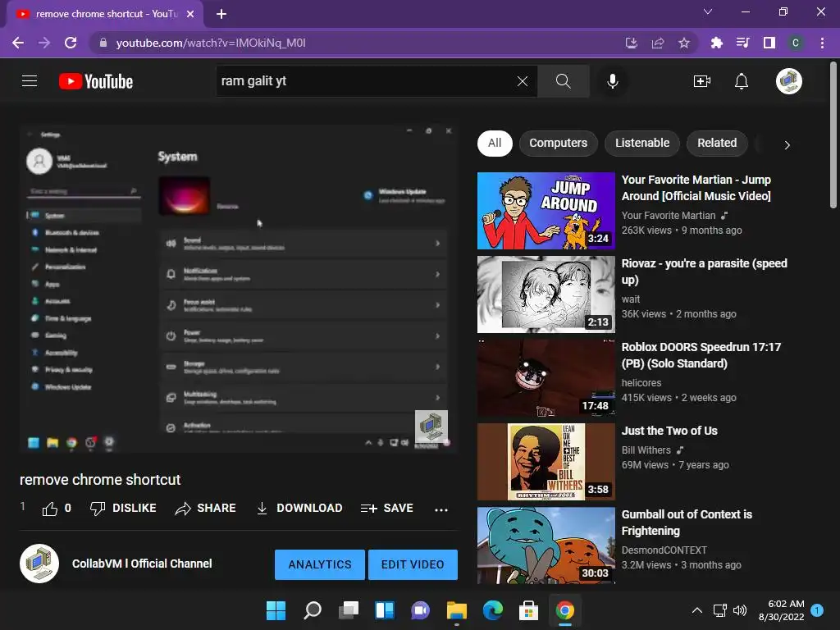Image resolution: width=840 pixels, height=630 pixels.
Task: Go back in the browser
Action: pos(18,43)
